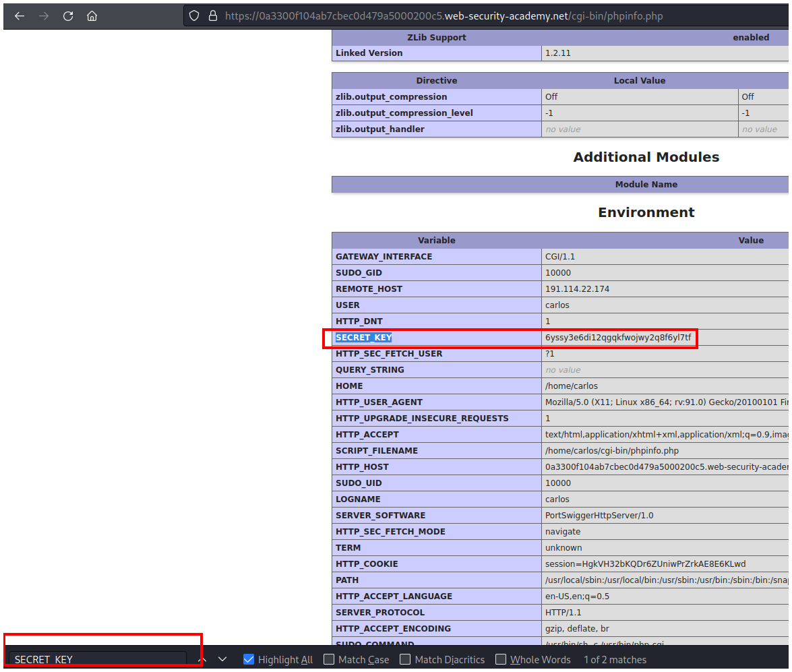This screenshot has width=792, height=672.
Task: Enable the Match Diacritics checkbox
Action: [x=405, y=659]
